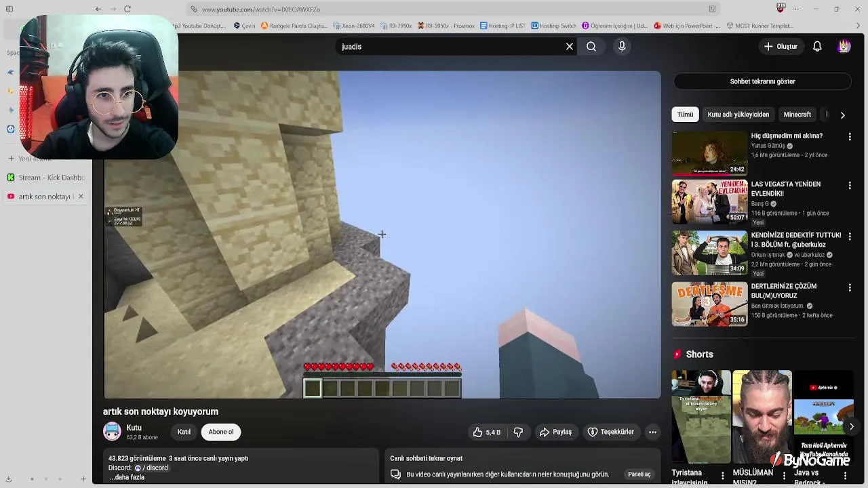Image resolution: width=868 pixels, height=488 pixels.
Task: Open the Tyirstana izleyicisinin short thumbnail
Action: pyautogui.click(x=701, y=416)
